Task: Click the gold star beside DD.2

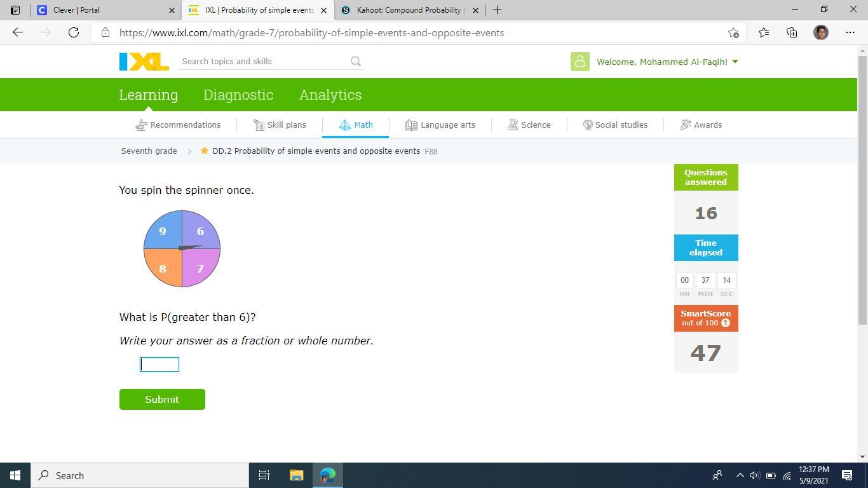Action: (205, 151)
